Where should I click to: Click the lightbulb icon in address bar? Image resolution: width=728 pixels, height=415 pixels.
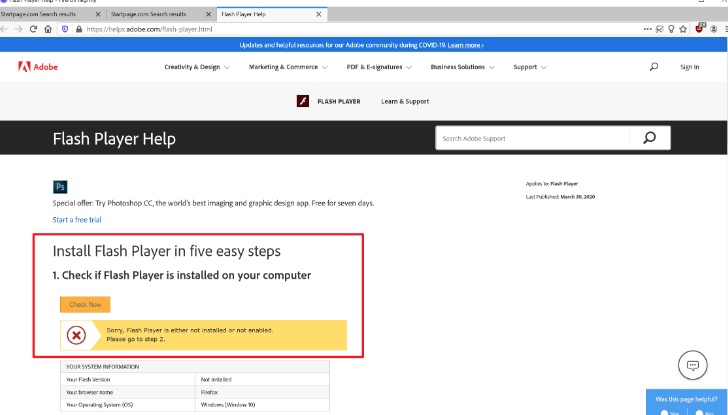pyautogui.click(x=671, y=29)
